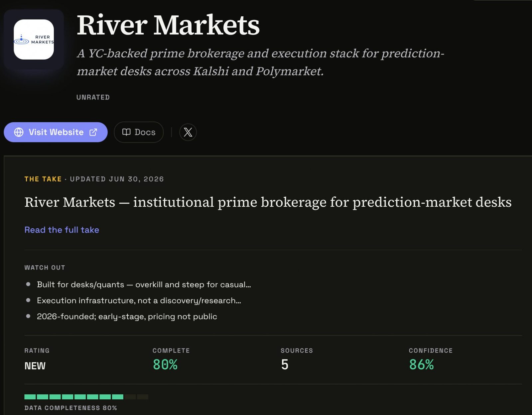Click the book icon beside Docs
This screenshot has width=532, height=415.
pyautogui.click(x=126, y=132)
